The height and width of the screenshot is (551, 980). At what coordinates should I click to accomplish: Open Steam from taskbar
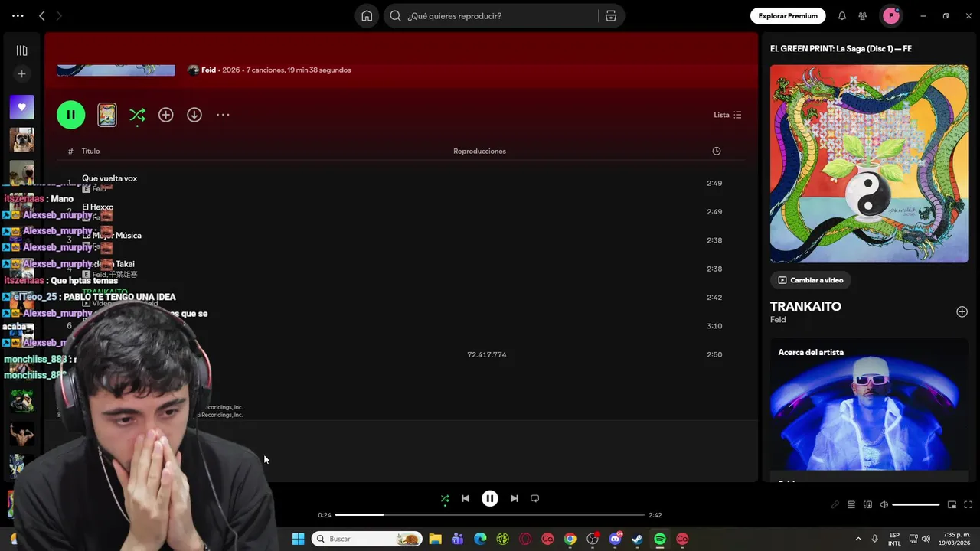click(637, 539)
